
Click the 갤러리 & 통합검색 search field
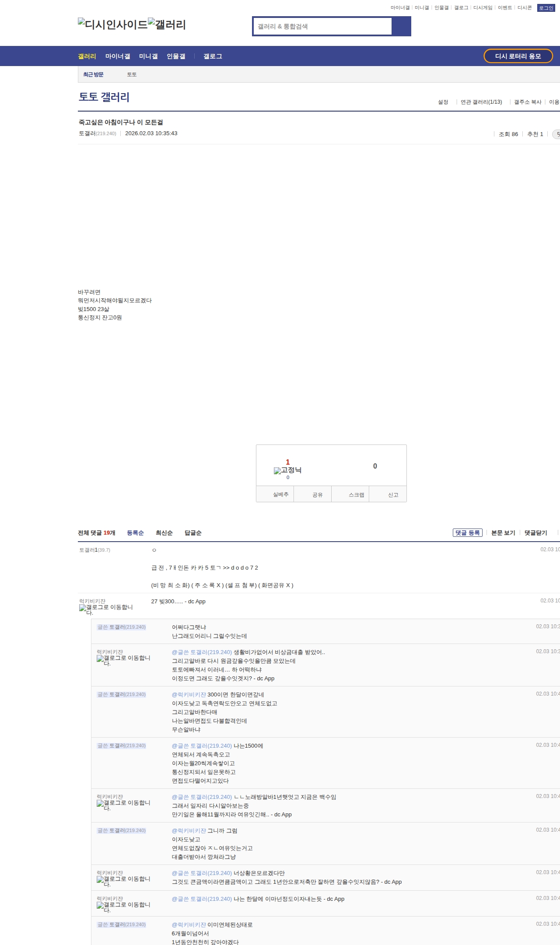pos(322,26)
